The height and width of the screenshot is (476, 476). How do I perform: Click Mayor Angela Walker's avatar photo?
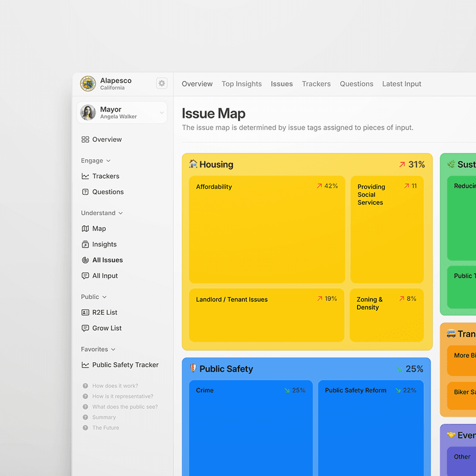point(88,113)
